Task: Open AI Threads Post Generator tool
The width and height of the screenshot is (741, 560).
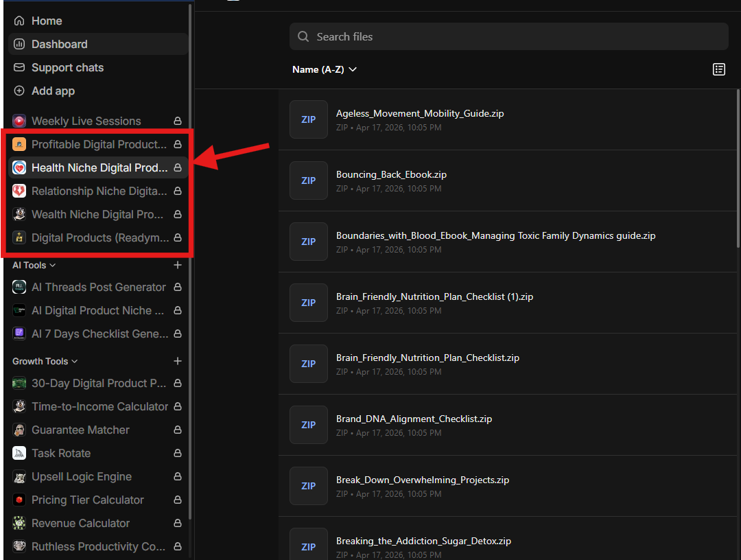Action: pyautogui.click(x=98, y=287)
